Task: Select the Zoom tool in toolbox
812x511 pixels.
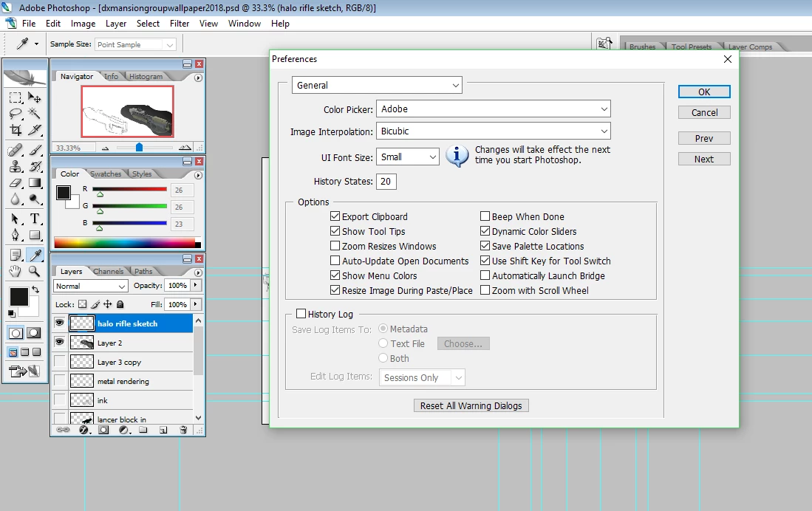Action: (35, 271)
